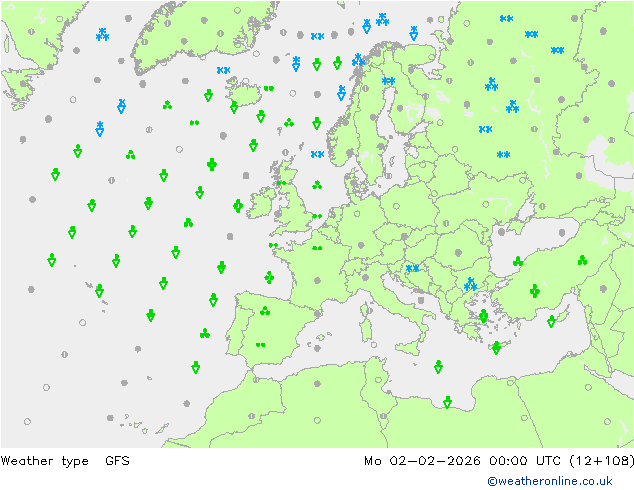Click the grey cloud symbol over Romania
Viewport: 634px width, 490px height.
click(458, 253)
